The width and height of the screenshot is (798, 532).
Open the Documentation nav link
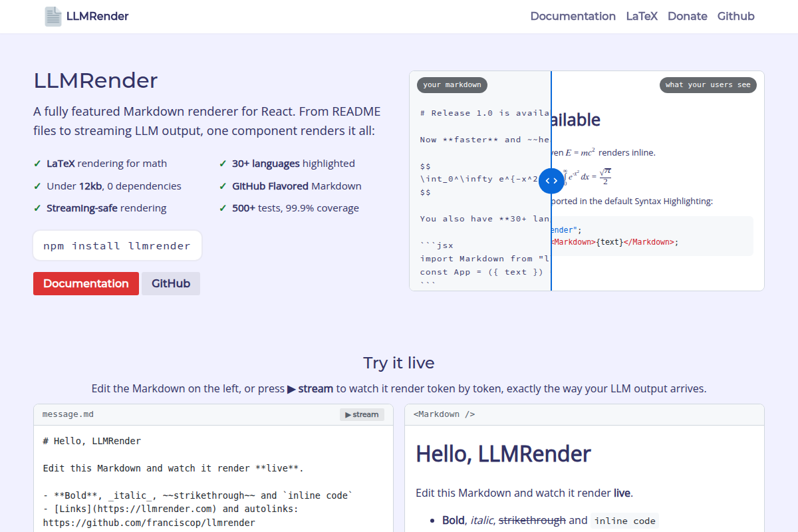click(573, 17)
